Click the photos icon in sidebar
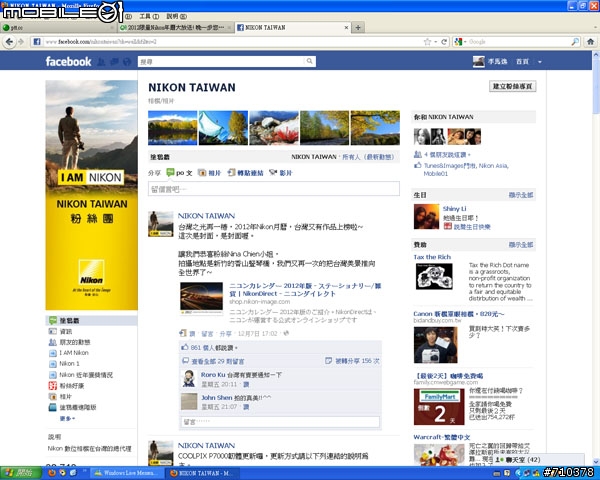 point(52,397)
